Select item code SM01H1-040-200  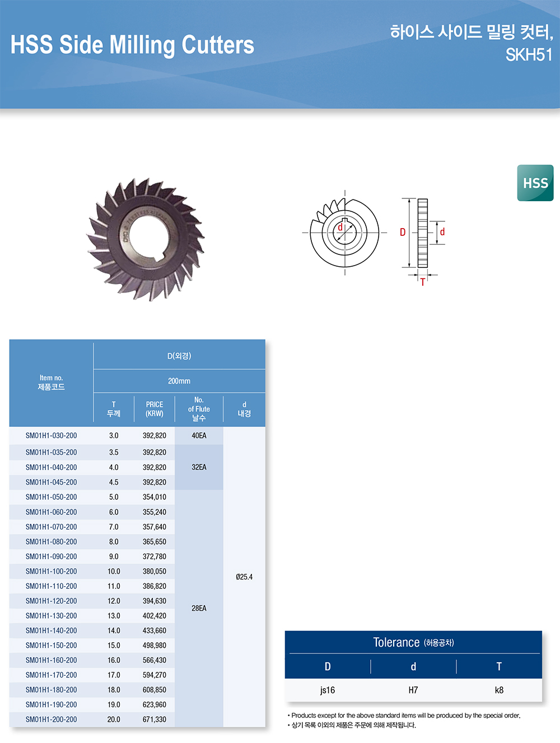coord(52,467)
